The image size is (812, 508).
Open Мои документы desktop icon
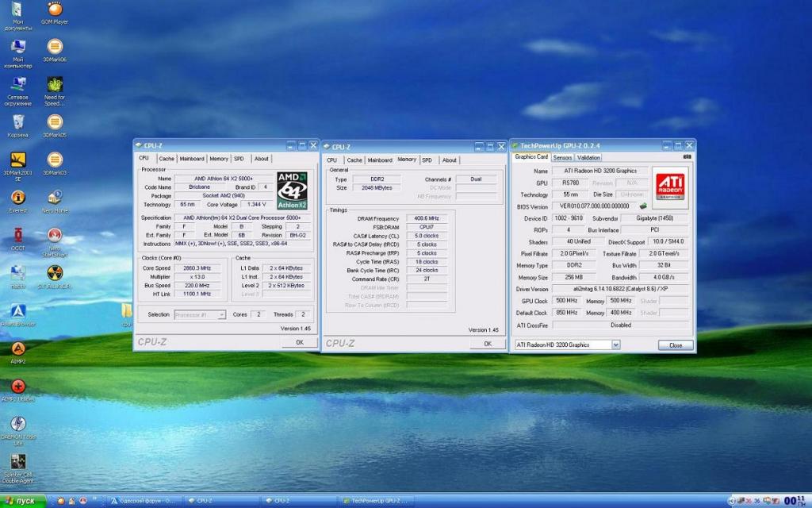coord(18,16)
